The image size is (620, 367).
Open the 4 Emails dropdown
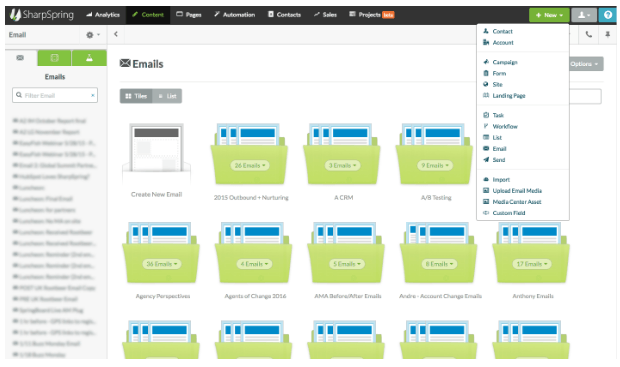click(254, 264)
